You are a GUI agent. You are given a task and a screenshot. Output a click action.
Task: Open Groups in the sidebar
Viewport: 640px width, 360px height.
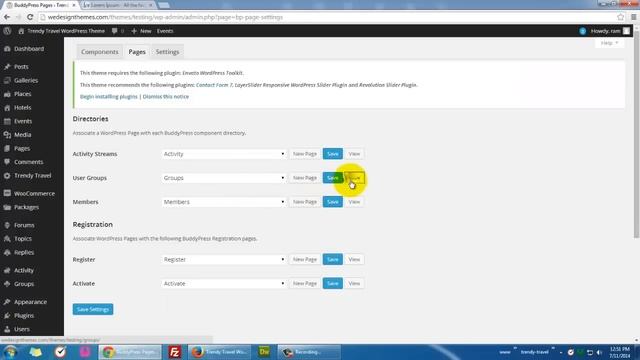(x=24, y=284)
